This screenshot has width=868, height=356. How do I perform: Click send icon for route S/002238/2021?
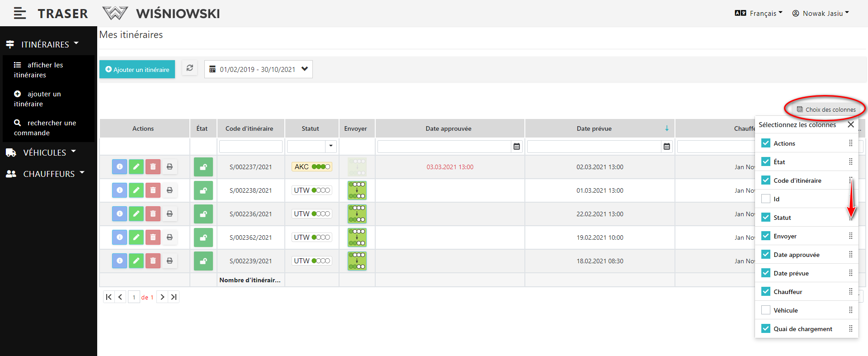(357, 190)
